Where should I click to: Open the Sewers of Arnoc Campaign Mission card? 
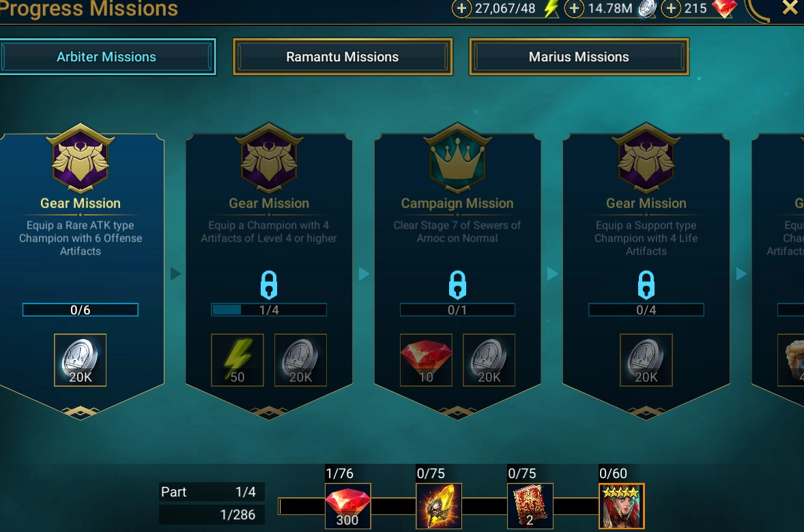click(457, 271)
